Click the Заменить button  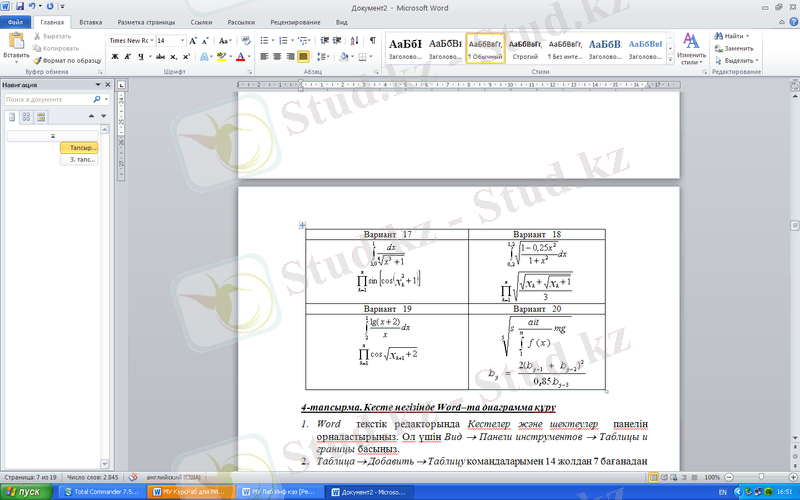click(x=738, y=48)
